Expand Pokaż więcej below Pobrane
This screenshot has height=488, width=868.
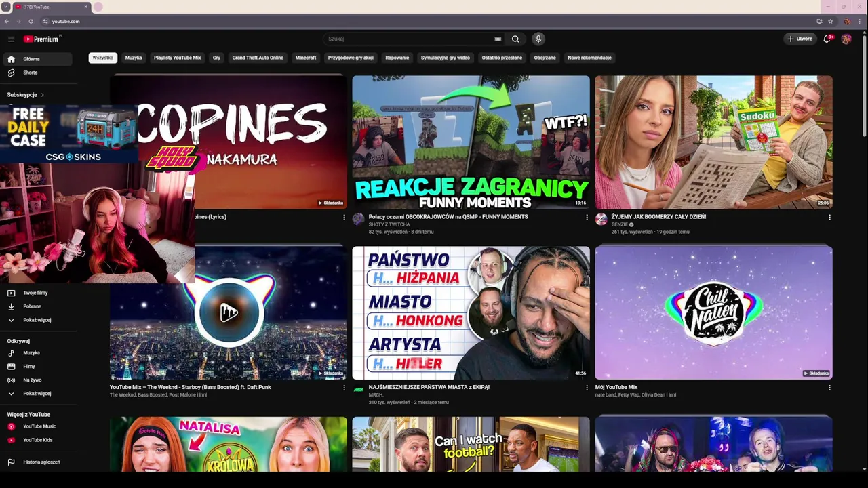(x=38, y=320)
